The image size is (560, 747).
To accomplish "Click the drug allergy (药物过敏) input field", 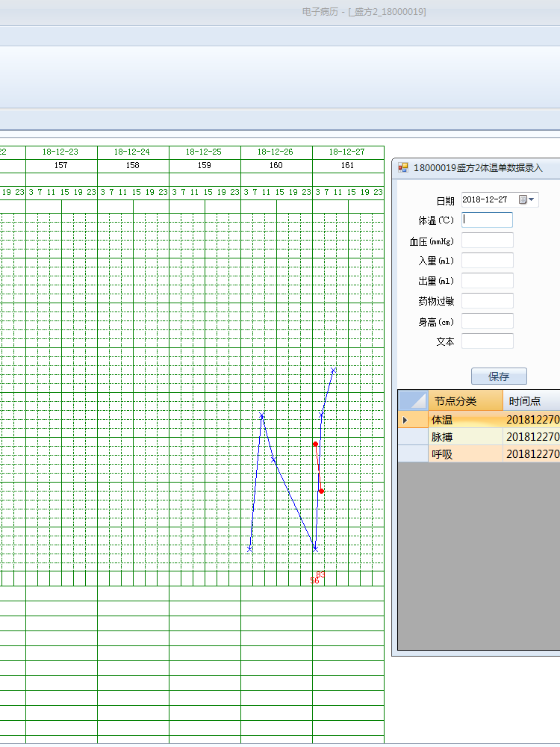I will click(x=487, y=300).
